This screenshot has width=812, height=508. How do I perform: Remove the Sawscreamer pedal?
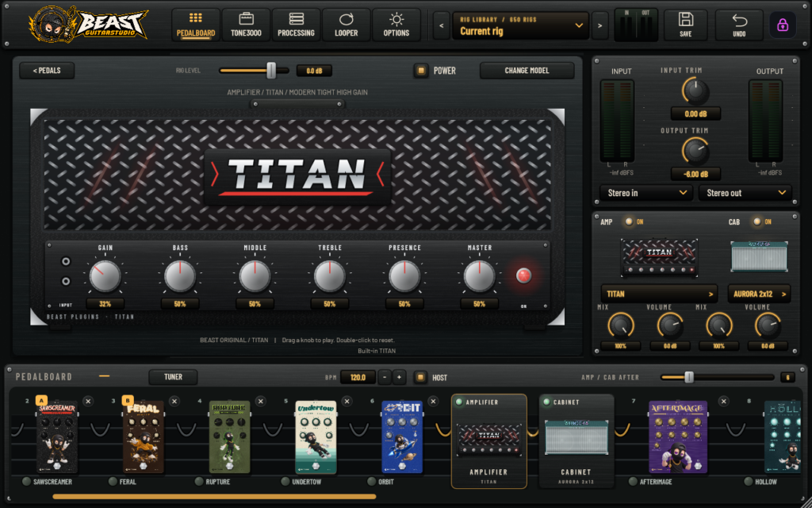(88, 401)
